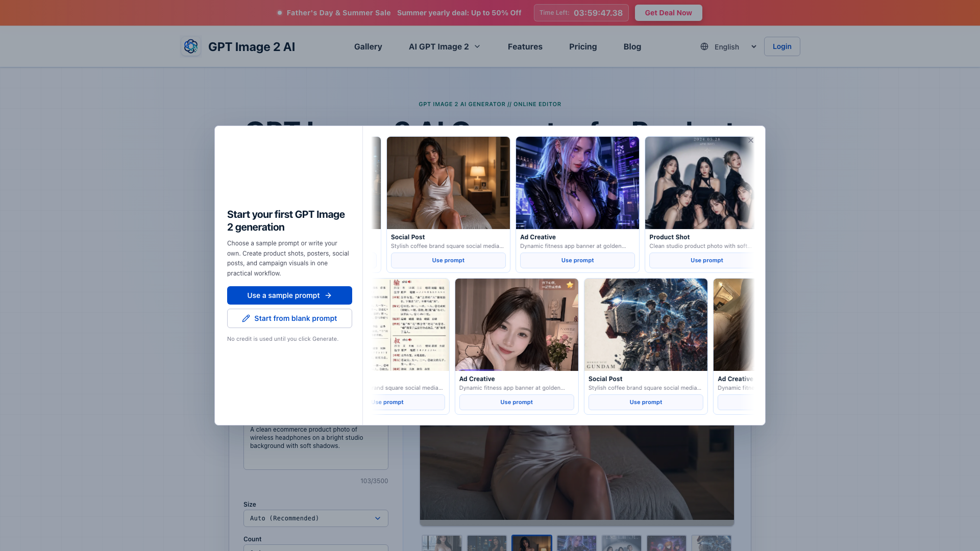
Task: Click the 103/3500 character counter
Action: click(x=374, y=481)
